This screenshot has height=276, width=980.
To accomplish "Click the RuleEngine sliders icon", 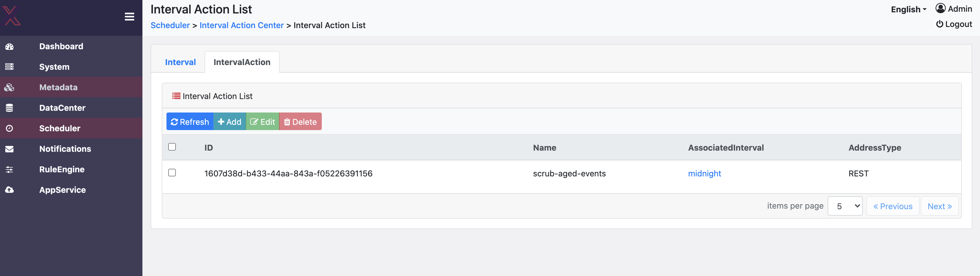I will [x=9, y=169].
